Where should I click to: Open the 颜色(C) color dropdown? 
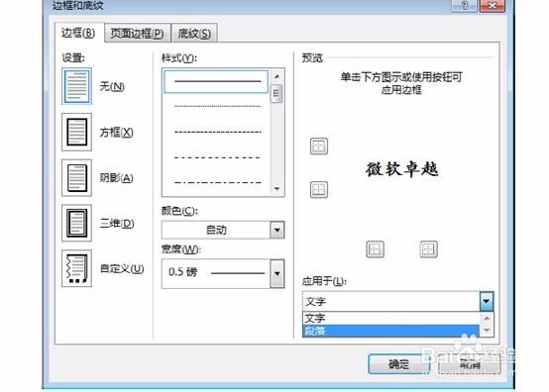click(x=276, y=230)
